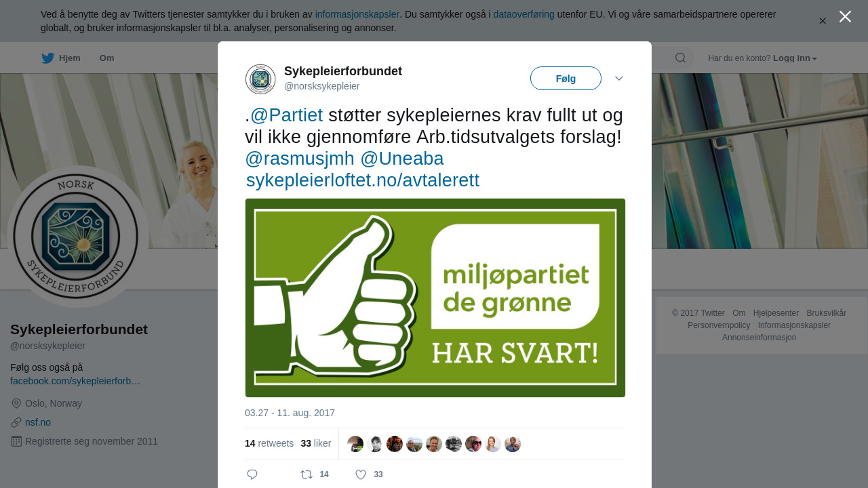Expand the tweet options chevron
Screen dimensions: 868x488
coord(619,79)
